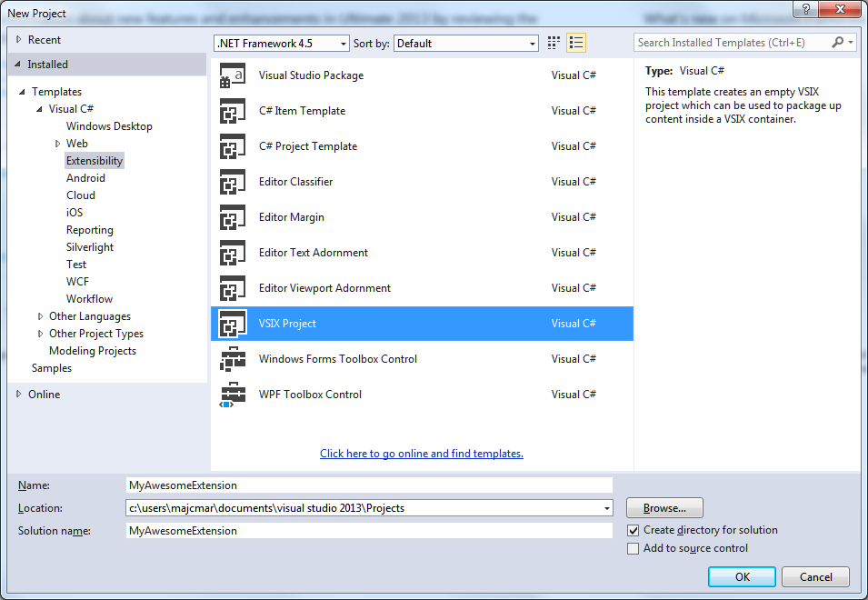Select the Cloud category
This screenshot has height=600, width=868.
click(81, 195)
